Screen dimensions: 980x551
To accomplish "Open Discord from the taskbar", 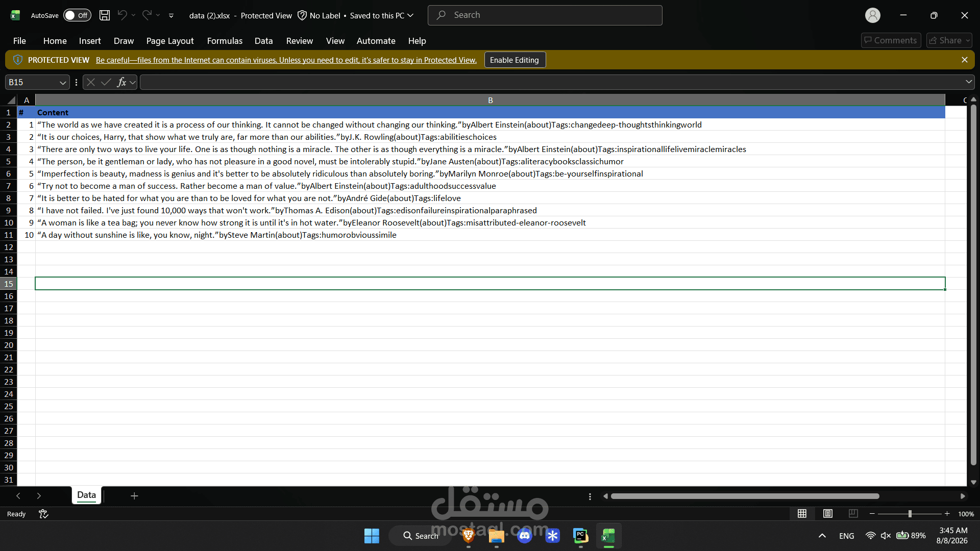I will 525,536.
